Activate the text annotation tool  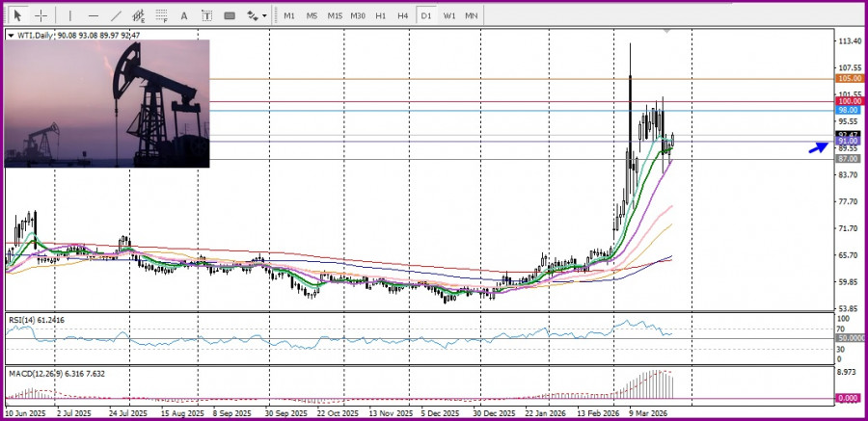pyautogui.click(x=184, y=15)
